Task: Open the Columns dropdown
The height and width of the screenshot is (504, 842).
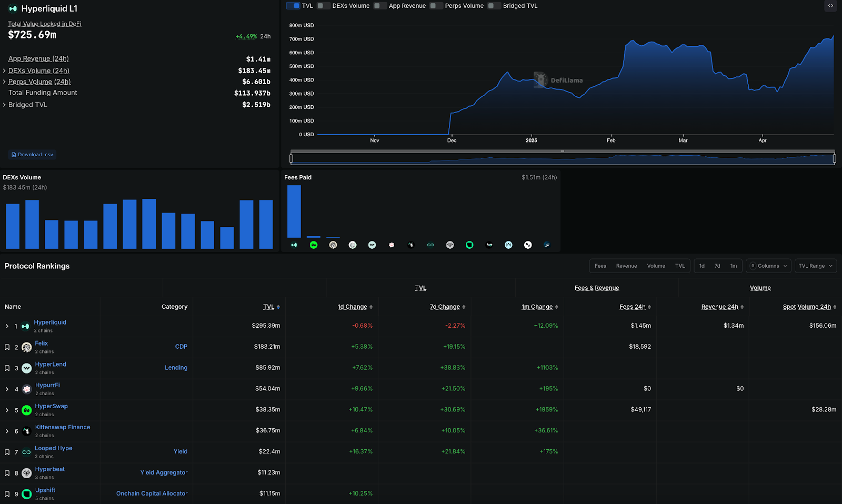Action: click(768, 266)
